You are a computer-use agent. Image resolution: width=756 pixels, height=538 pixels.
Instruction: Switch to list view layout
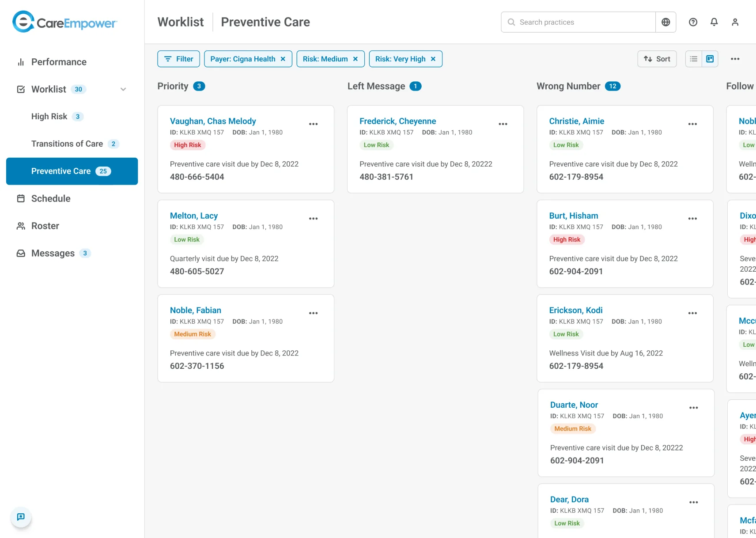[x=693, y=58]
